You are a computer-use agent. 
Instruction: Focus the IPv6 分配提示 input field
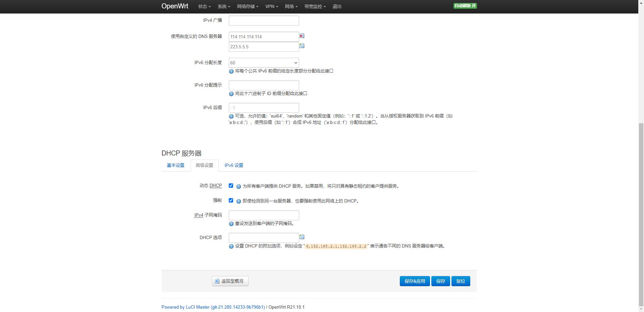point(264,85)
